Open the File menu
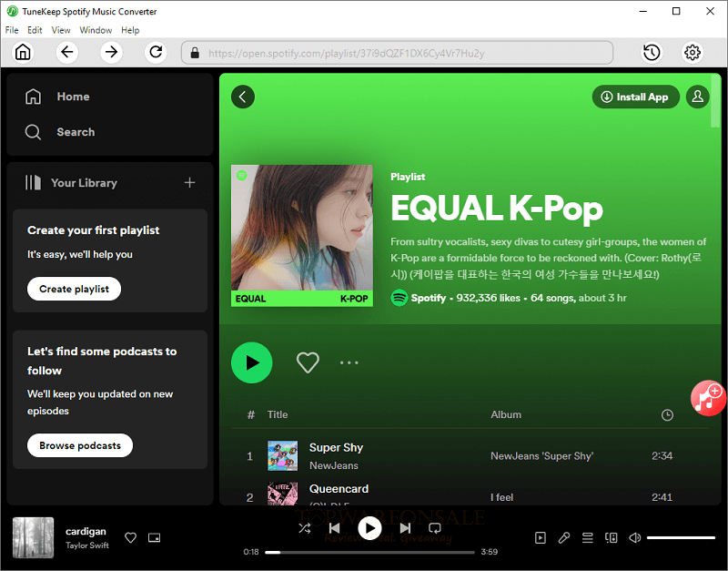 tap(12, 30)
